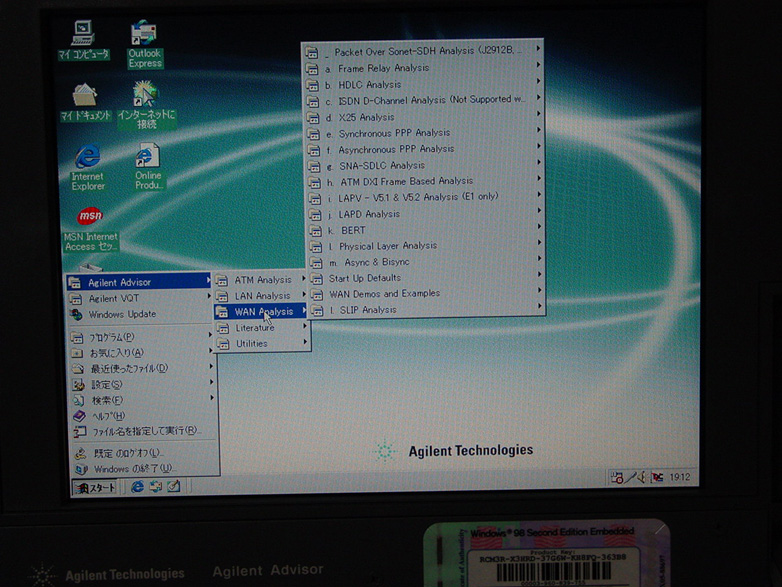Click the Internet Explorer quick launch icon

(x=137, y=486)
